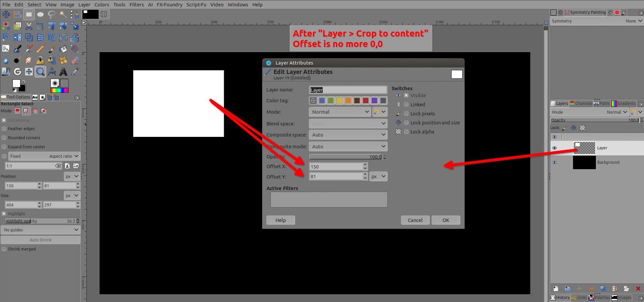Open the Layers panel Mode dropdown
This screenshot has width=644, height=302.
(590, 112)
